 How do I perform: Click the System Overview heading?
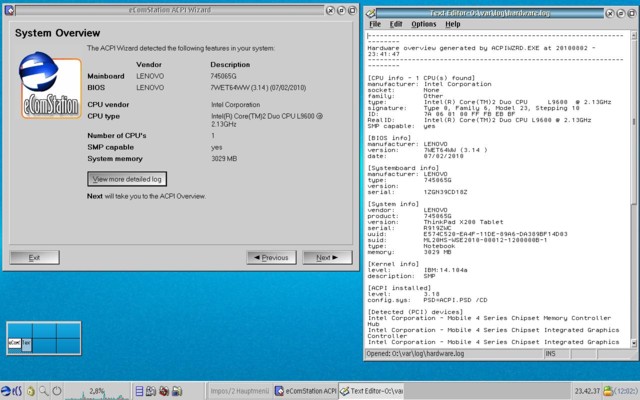tap(58, 33)
